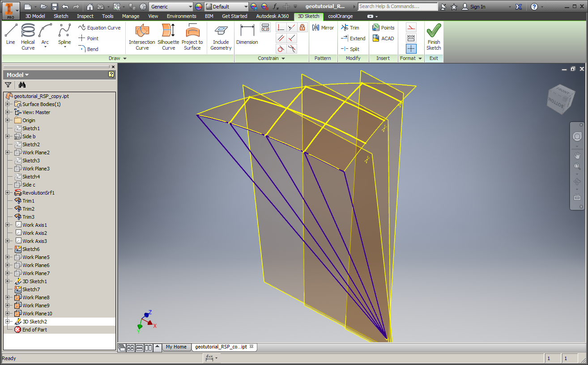Image resolution: width=588 pixels, height=365 pixels.
Task: Select the Silhouette Curve tool
Action: click(168, 36)
